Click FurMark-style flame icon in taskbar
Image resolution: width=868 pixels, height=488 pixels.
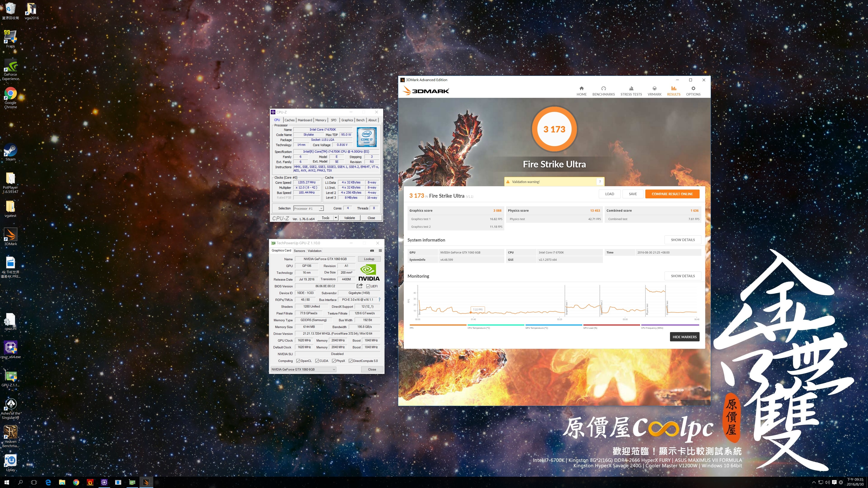coord(90,482)
